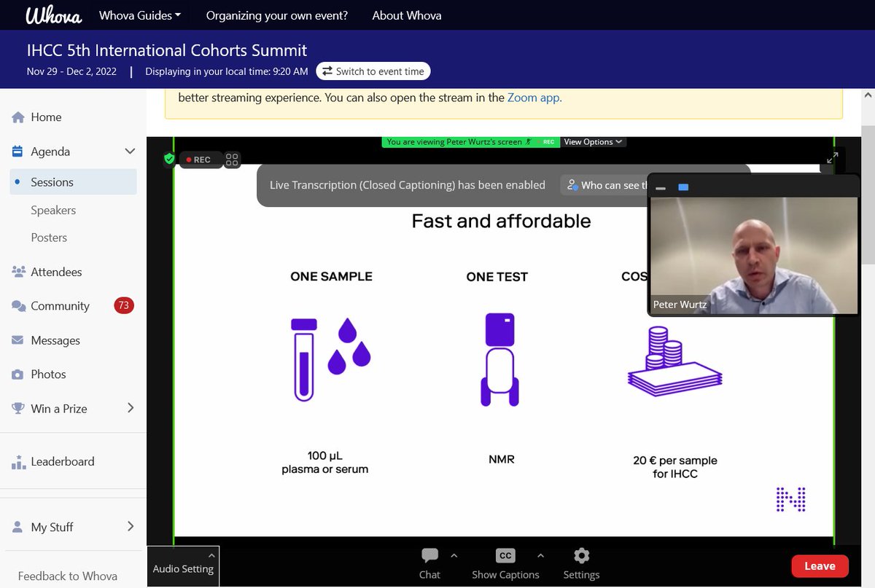Open the Posters page
This screenshot has height=588, width=875.
coord(49,238)
